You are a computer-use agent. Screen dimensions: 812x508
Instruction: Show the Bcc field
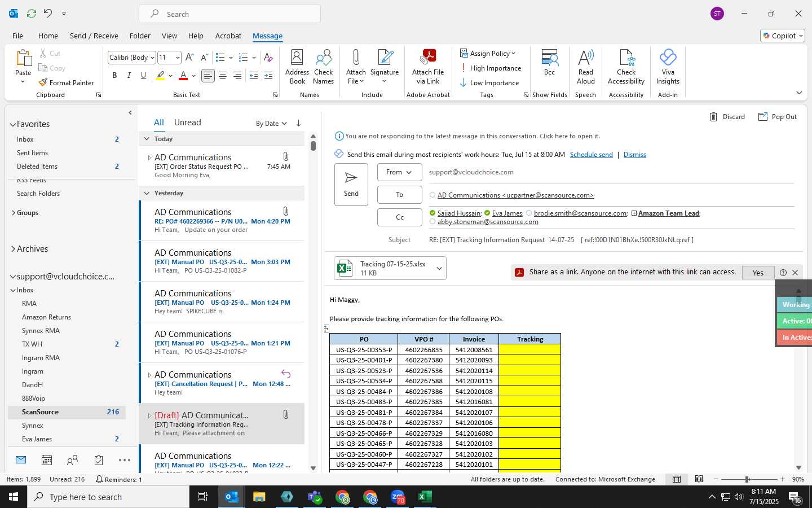(x=549, y=62)
